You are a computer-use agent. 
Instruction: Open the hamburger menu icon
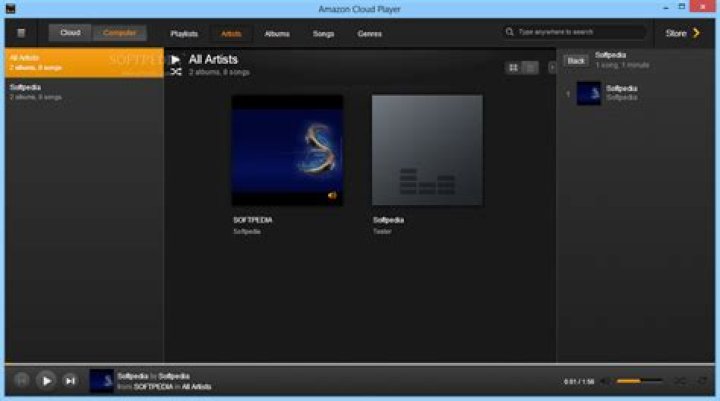[21, 33]
